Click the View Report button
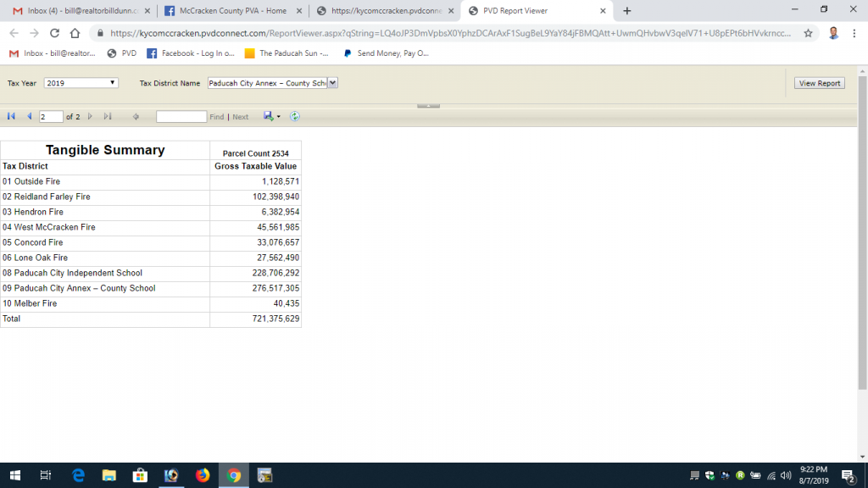 point(819,83)
